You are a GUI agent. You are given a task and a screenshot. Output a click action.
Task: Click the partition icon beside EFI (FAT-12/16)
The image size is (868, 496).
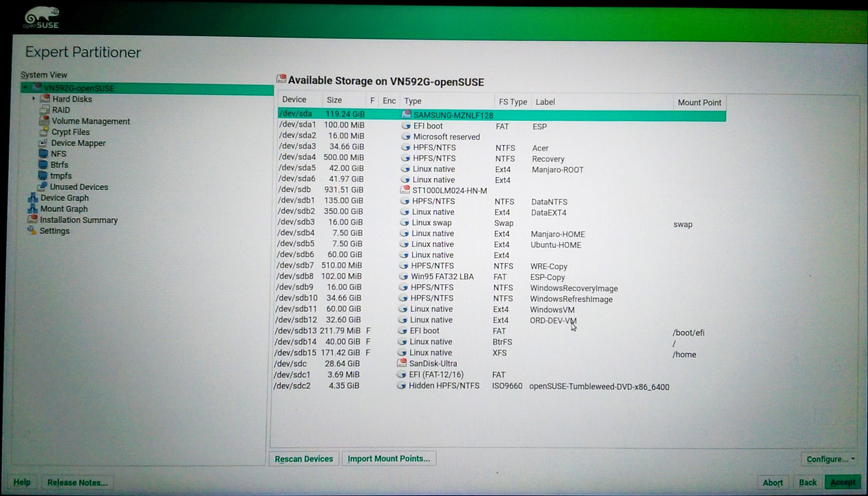402,374
